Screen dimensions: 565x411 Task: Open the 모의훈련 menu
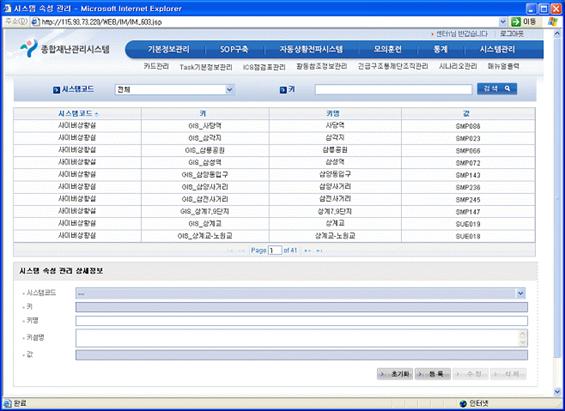coord(387,49)
